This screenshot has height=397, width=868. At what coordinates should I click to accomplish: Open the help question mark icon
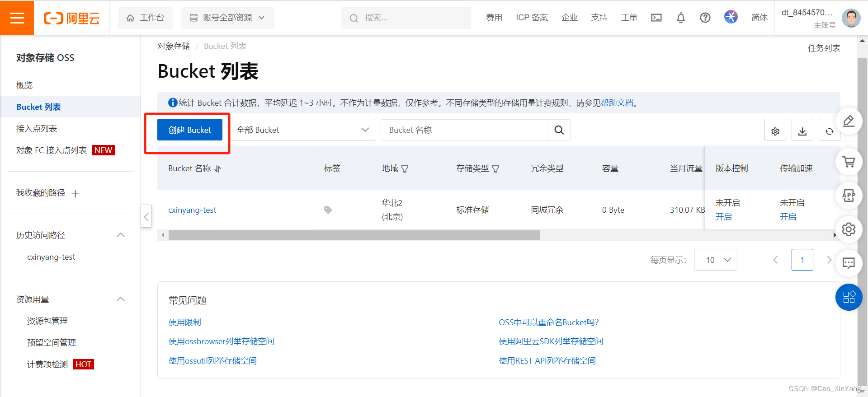pos(705,18)
